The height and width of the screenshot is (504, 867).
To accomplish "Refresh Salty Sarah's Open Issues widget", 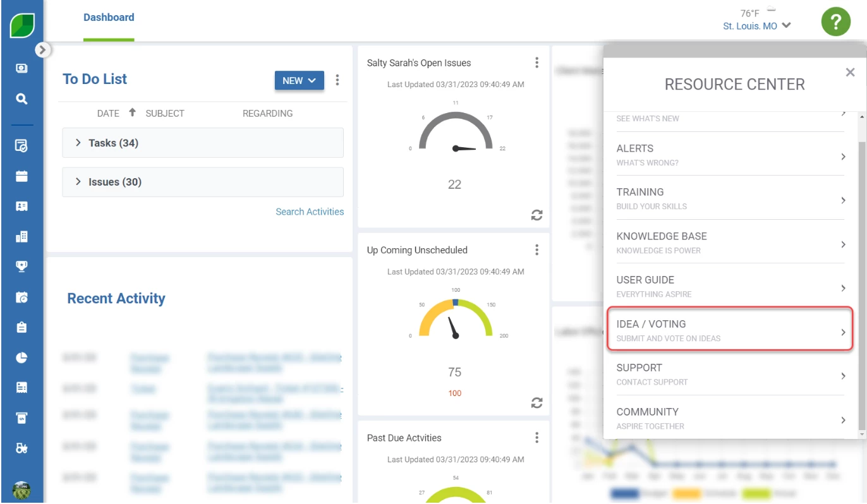I will (537, 215).
